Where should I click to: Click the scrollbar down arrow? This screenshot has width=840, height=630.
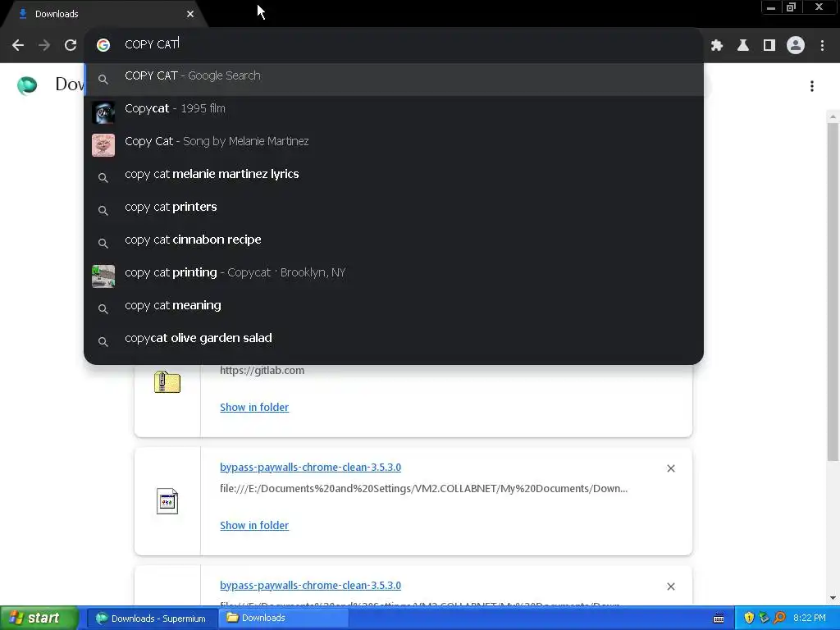[x=833, y=598]
